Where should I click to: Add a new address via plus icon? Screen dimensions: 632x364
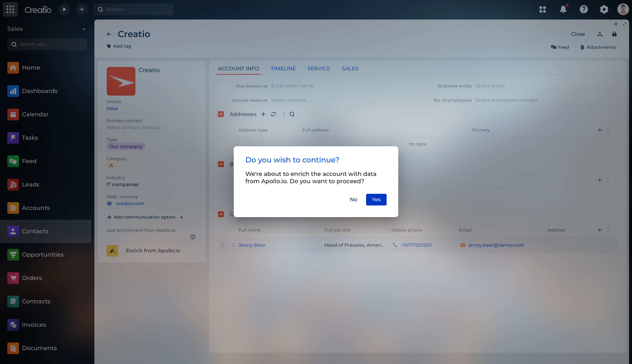(x=263, y=114)
